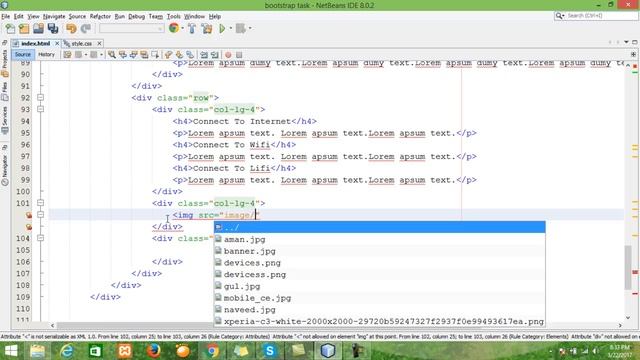The width and height of the screenshot is (640, 360).
Task: Click the Redo toolbar icon
Action: tap(86, 29)
